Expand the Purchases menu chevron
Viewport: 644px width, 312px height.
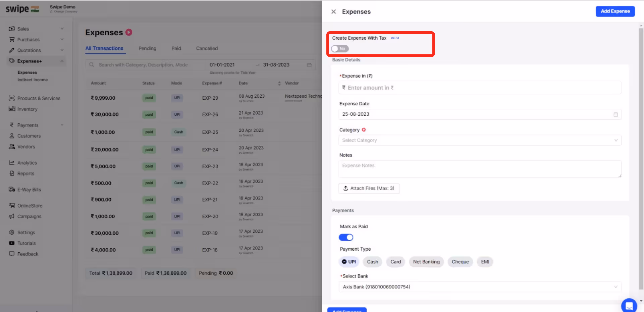point(62,40)
